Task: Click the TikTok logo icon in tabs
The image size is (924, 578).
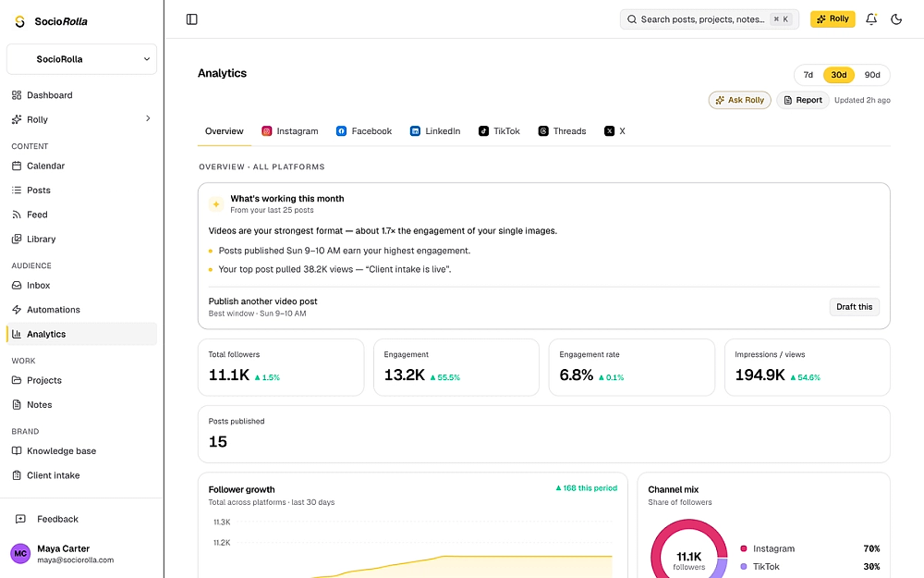Action: [483, 131]
